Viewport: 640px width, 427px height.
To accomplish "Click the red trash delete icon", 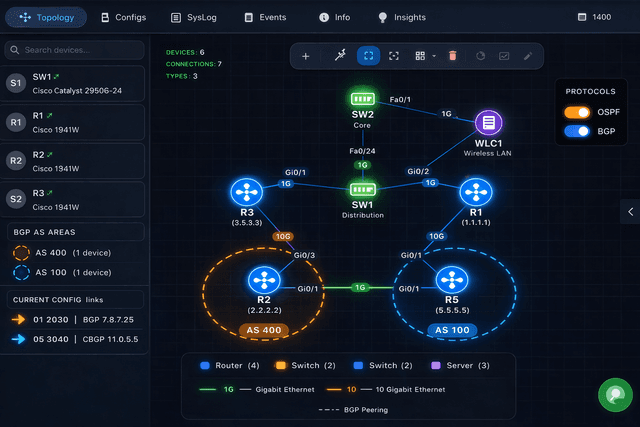I will pos(452,56).
